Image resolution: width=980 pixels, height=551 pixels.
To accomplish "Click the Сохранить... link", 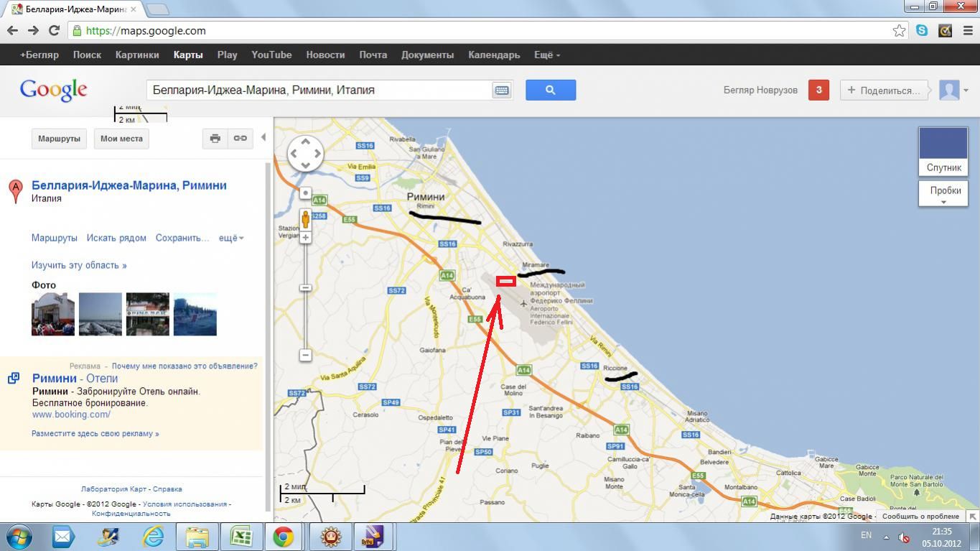I will click(x=182, y=238).
